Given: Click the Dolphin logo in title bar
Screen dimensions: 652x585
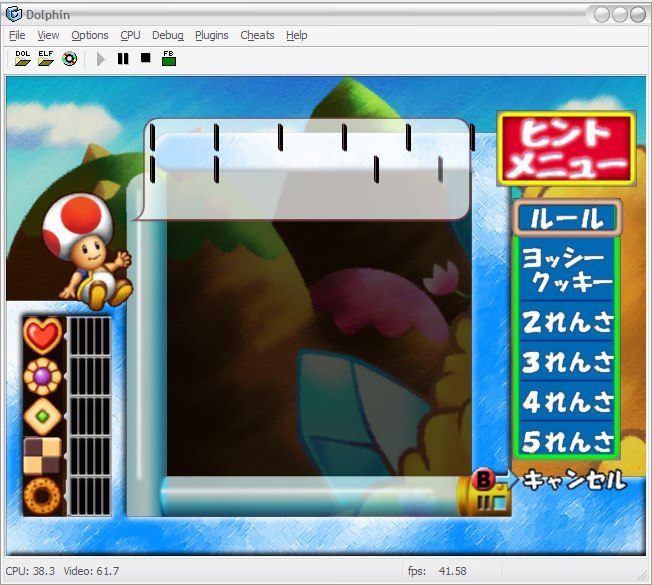Looking at the screenshot, I should click(14, 14).
